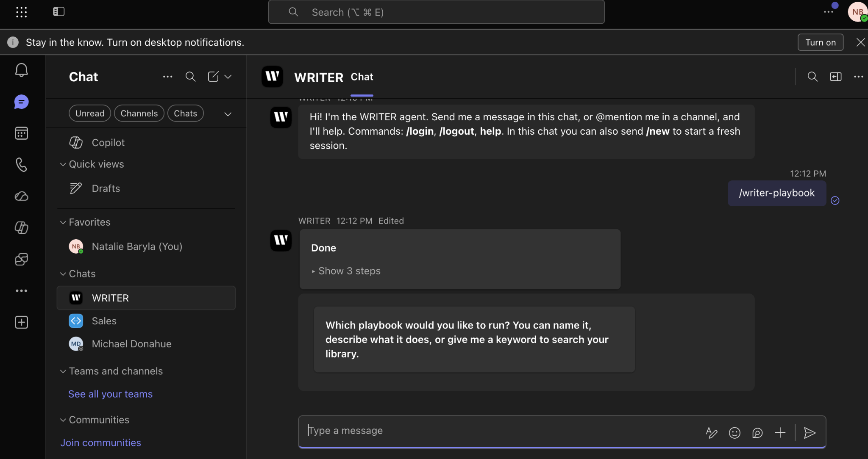Click See all your teams link
This screenshot has height=459, width=868.
[110, 394]
